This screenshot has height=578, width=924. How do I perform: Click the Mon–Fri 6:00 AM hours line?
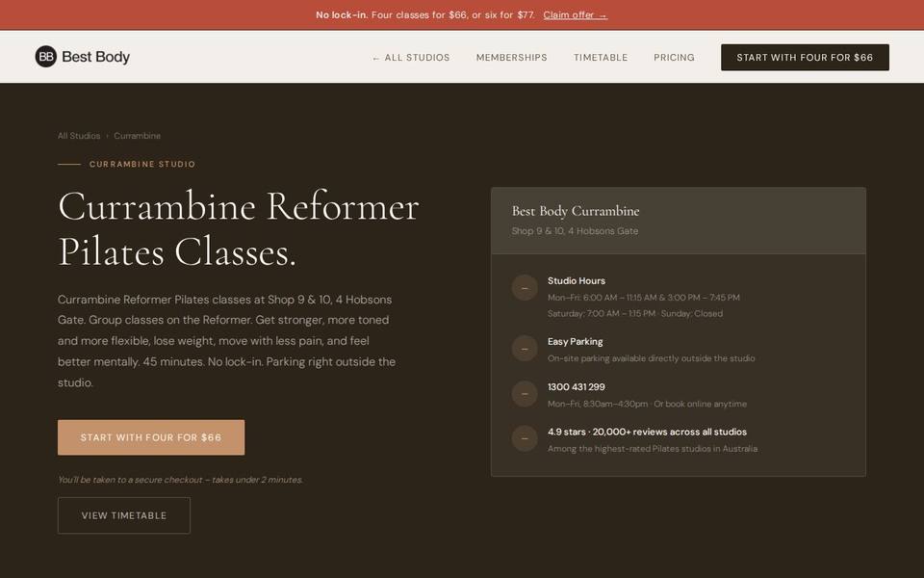[x=644, y=298]
